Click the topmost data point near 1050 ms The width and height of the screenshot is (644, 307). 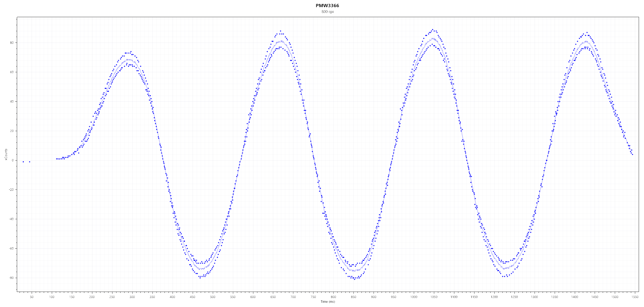[432, 29]
